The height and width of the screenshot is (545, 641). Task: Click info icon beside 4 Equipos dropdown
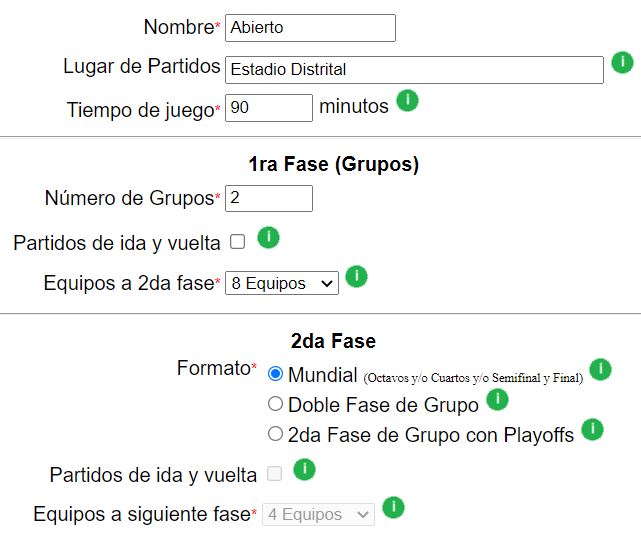[393, 507]
